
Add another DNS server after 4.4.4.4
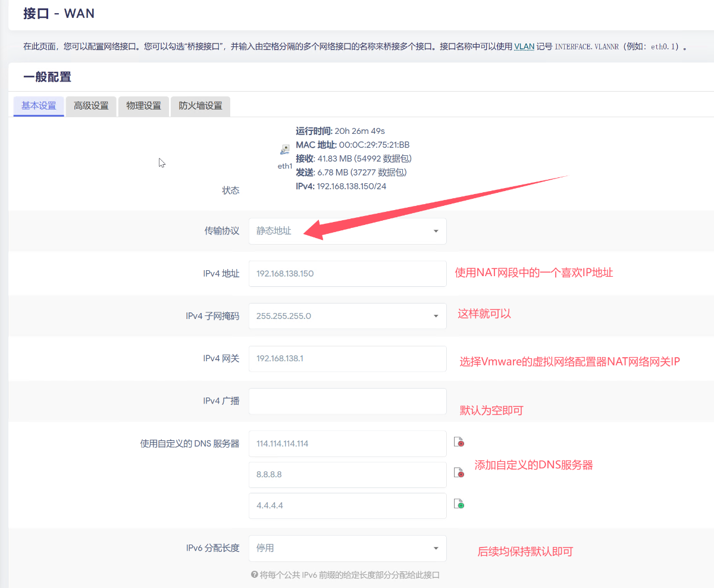pos(459,504)
